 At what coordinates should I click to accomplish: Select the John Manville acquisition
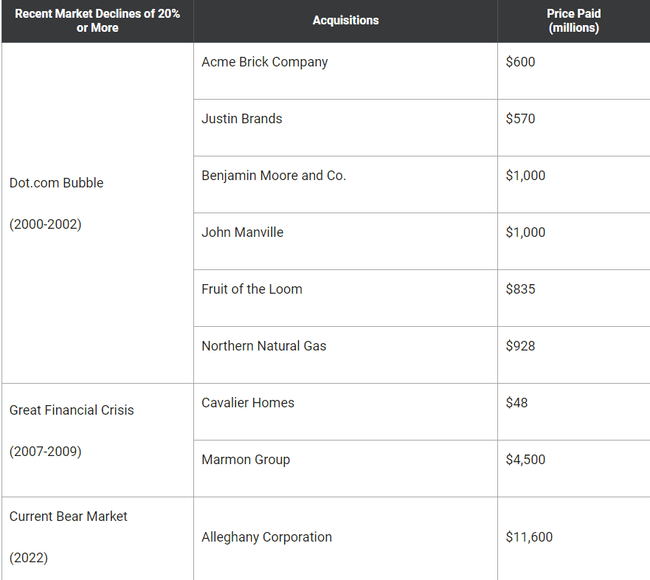[x=242, y=233]
